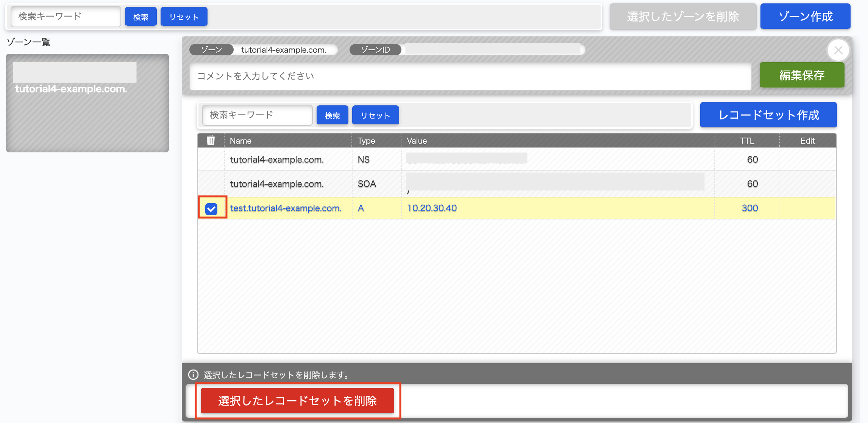
Task: Click the green 編集保存 button
Action: pyautogui.click(x=801, y=75)
